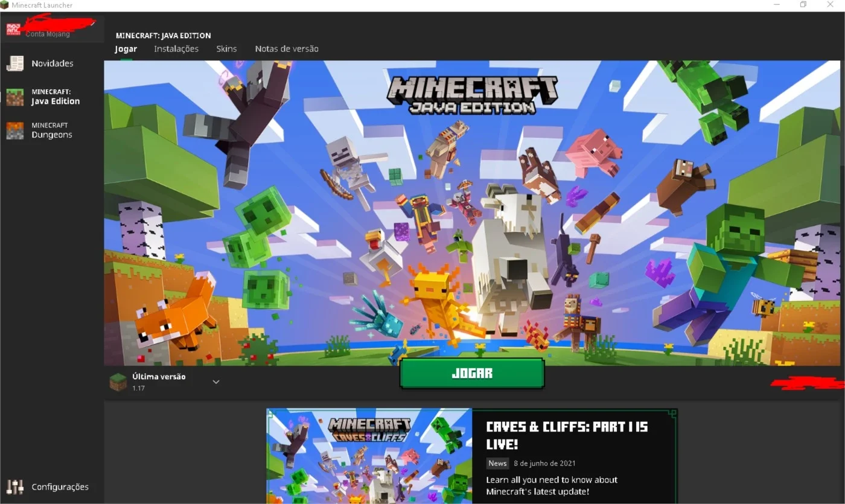Select MINECRAFT: Java Edition sidebar entry
The image size is (845, 504).
click(x=52, y=97)
